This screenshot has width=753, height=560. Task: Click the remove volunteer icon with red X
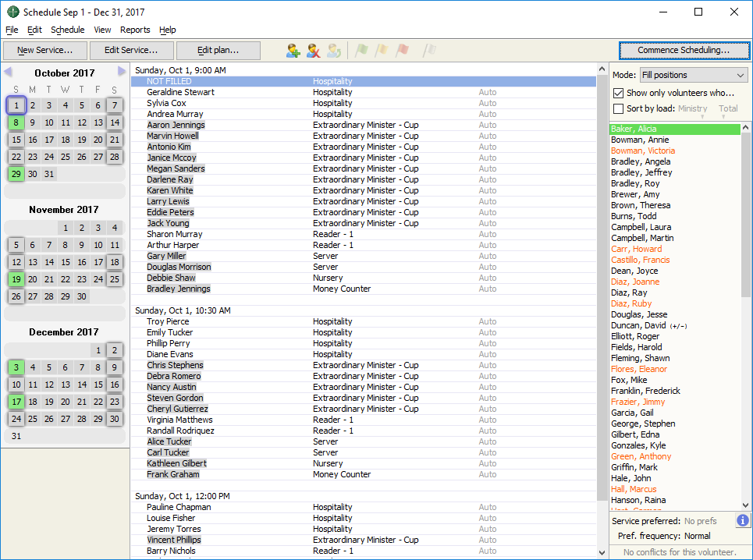(314, 51)
